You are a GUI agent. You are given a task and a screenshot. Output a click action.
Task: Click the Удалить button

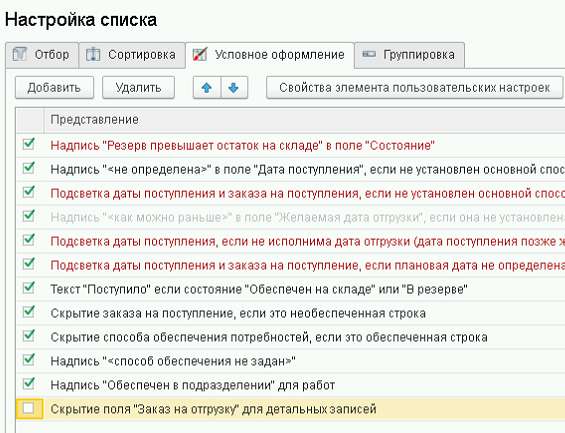pyautogui.click(x=138, y=88)
